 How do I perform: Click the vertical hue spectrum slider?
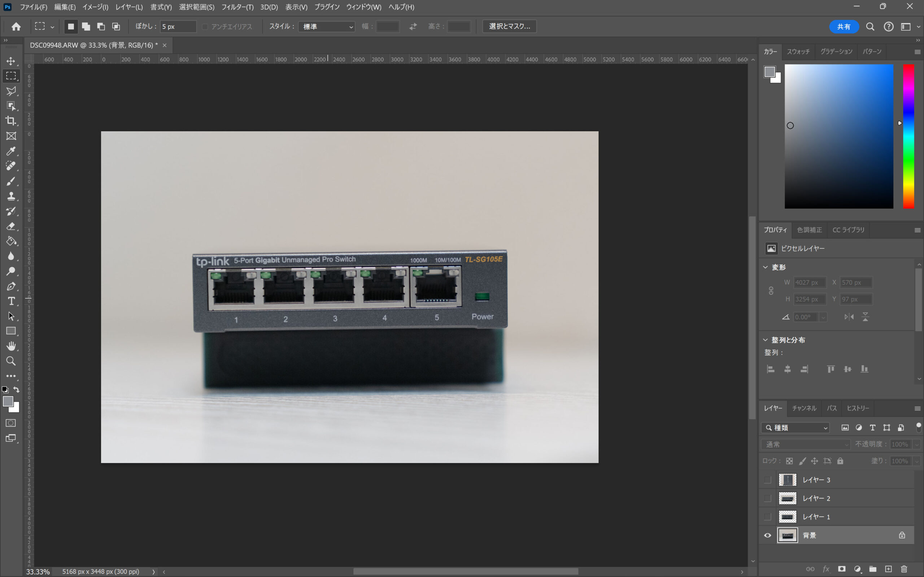908,136
